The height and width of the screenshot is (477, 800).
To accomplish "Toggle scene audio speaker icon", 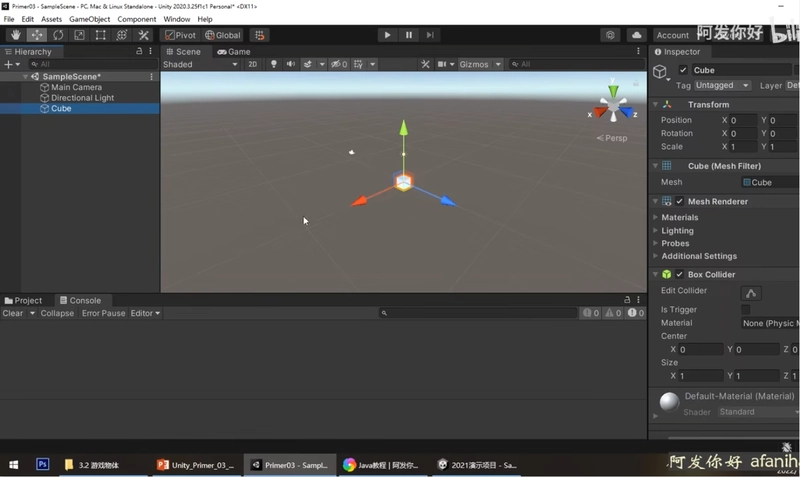I will (290, 64).
